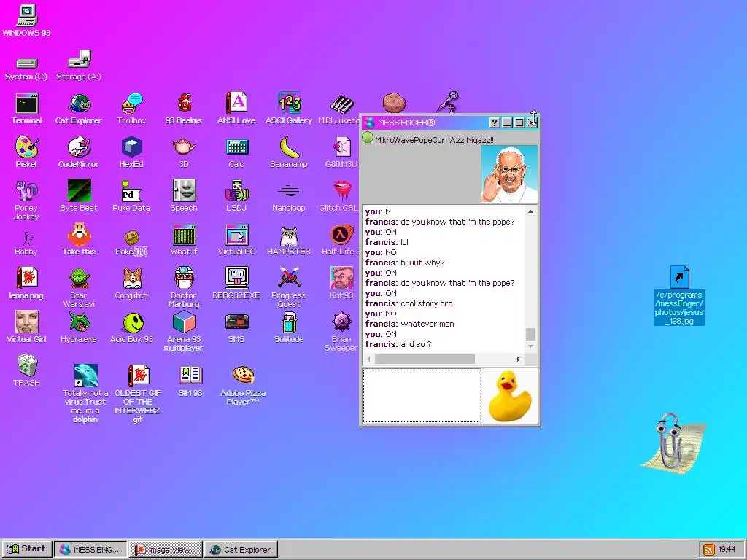Focus the Messenger message input box
The height and width of the screenshot is (560, 747).
(421, 396)
